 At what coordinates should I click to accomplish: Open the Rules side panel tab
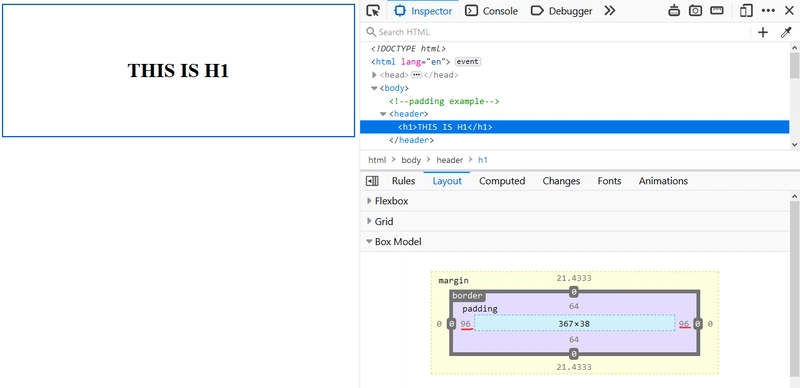404,181
